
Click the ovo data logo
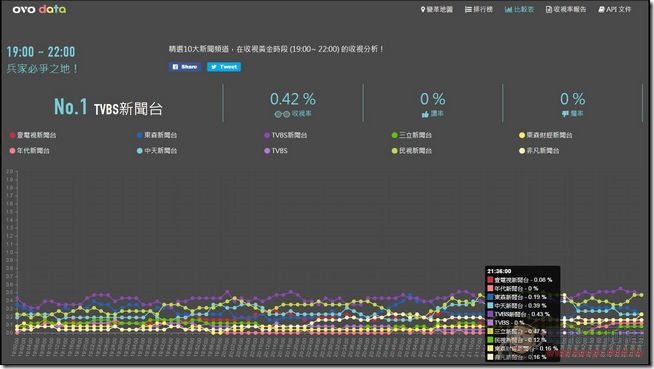pos(39,9)
